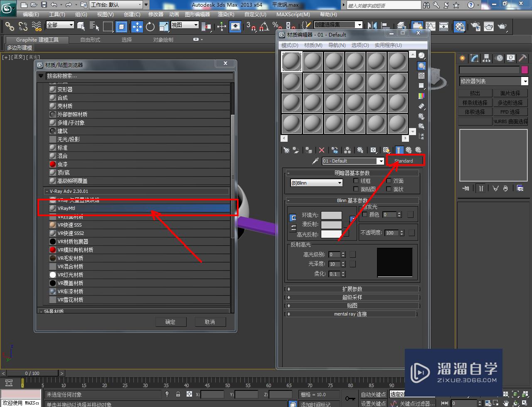The width and height of the screenshot is (532, 407).
Task: Toggle show end result in Modify panel
Action: pos(480,188)
